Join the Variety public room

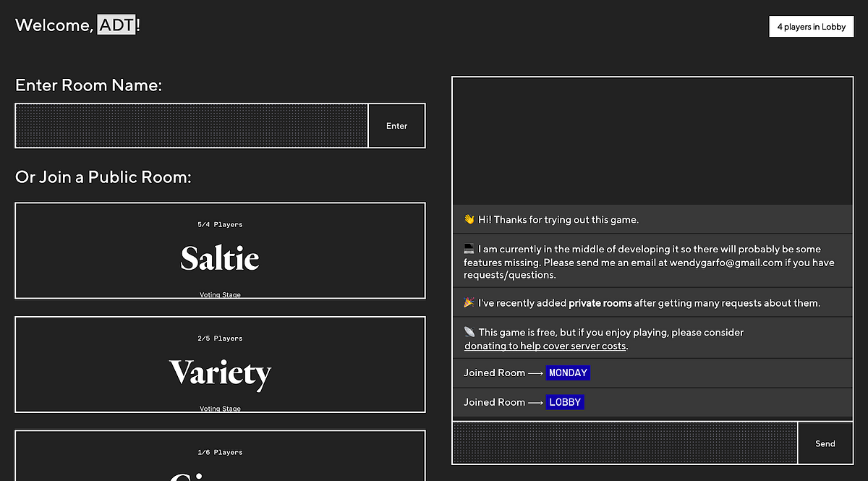coord(220,364)
